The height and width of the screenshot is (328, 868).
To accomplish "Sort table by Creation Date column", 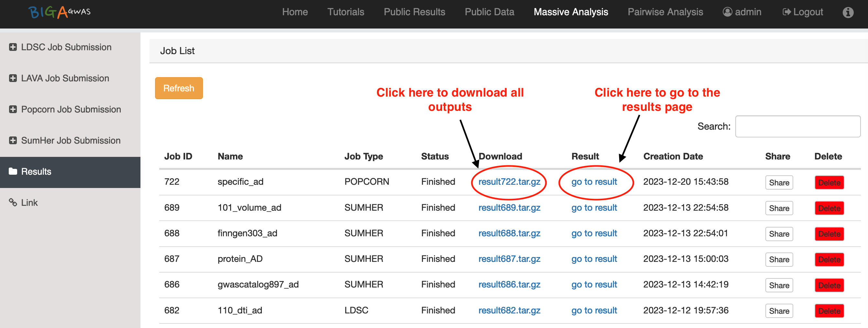I will tap(673, 156).
